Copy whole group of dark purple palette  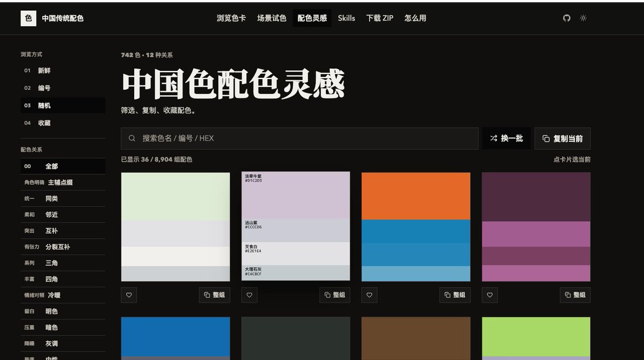click(x=575, y=295)
